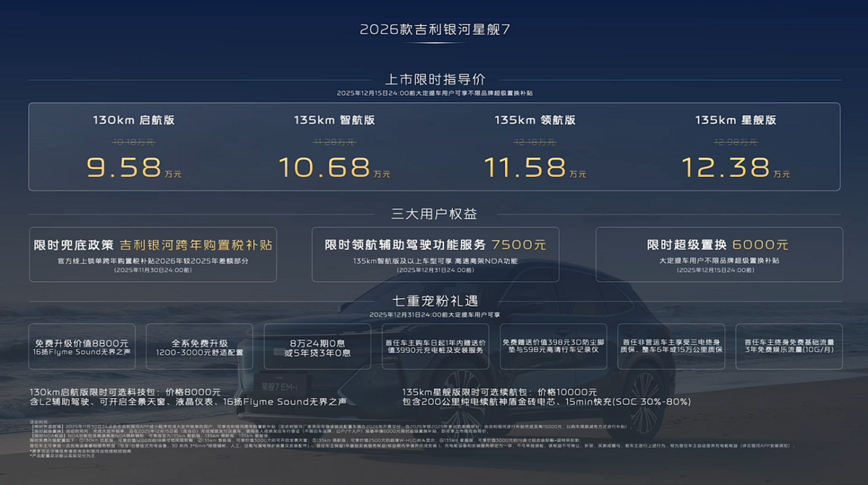
Task: Open the 限时兜底政策 购置税补贴 card
Action: click(153, 254)
